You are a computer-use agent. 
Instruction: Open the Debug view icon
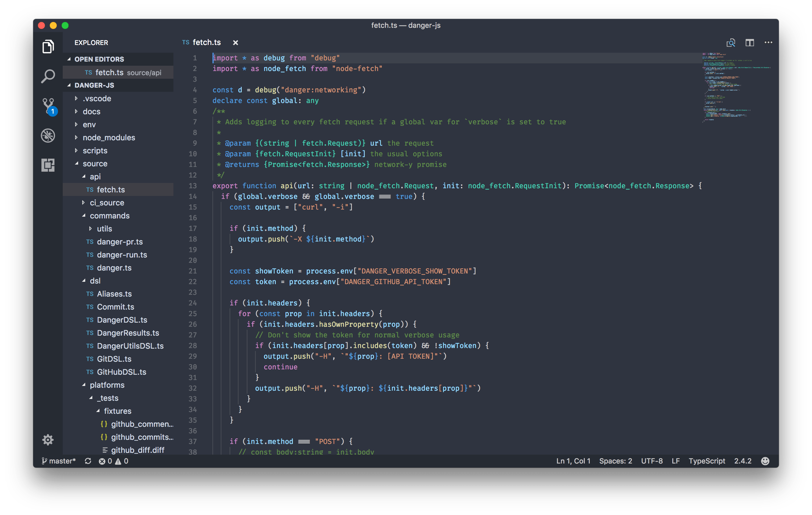click(x=48, y=136)
